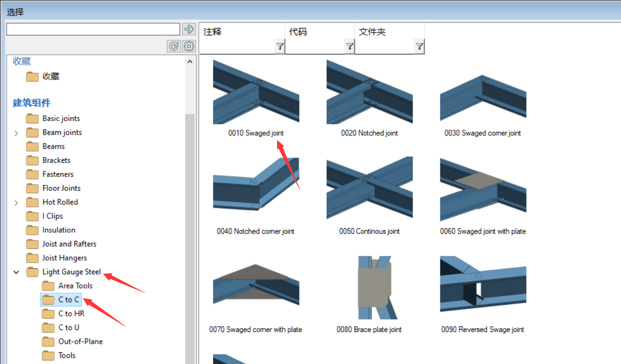Select the 0010 Swaged joint thumbnail
The height and width of the screenshot is (364, 621).
(x=256, y=92)
